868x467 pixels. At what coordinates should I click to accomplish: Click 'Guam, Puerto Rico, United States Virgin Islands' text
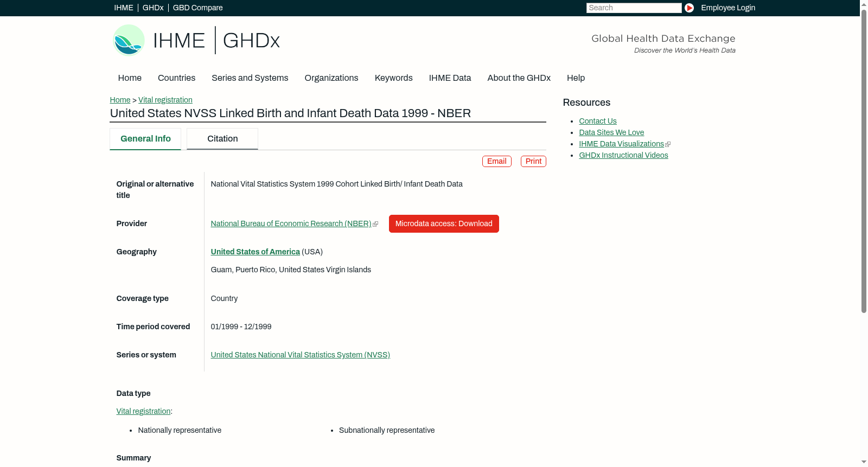[x=291, y=270]
